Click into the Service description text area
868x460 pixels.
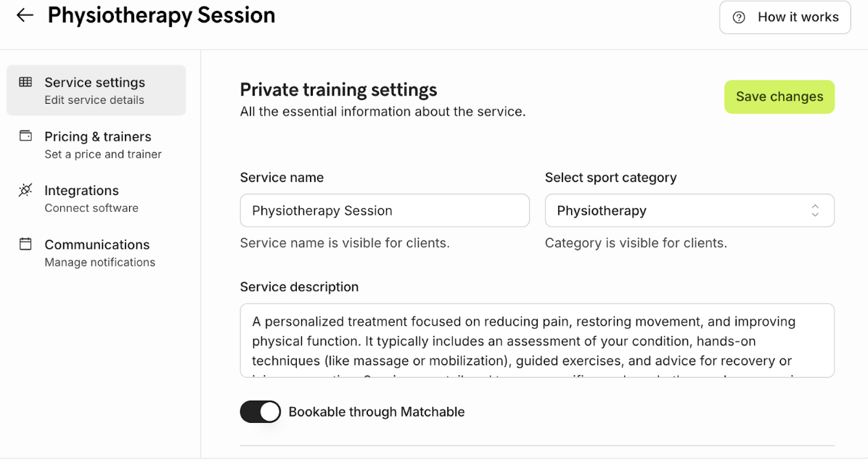pos(537,340)
